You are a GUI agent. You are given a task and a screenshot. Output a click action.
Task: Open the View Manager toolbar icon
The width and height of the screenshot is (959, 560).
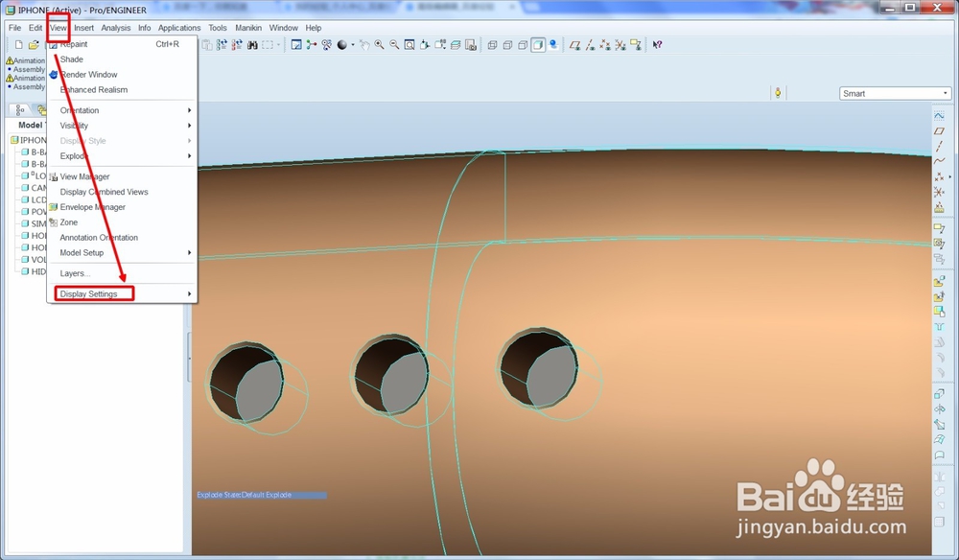[x=470, y=45]
